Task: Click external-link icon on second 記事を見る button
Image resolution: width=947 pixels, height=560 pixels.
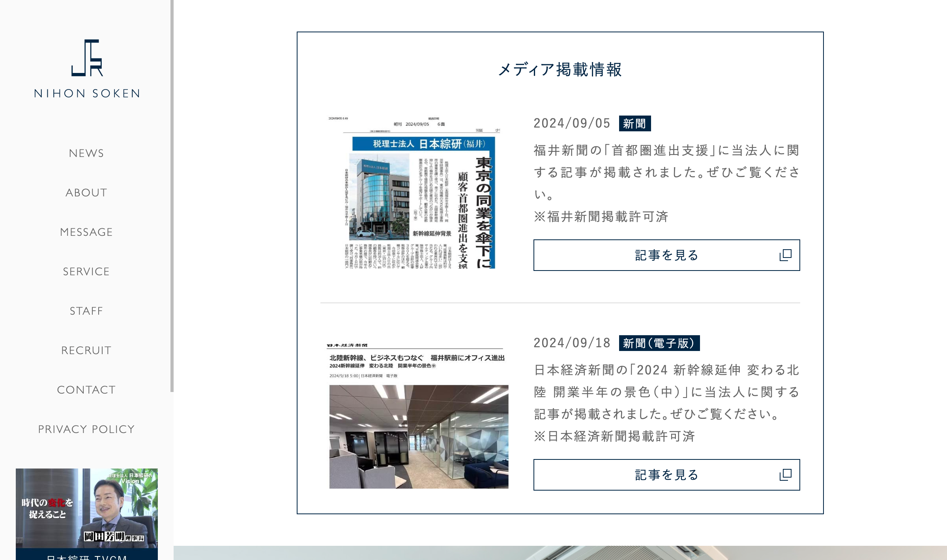Action: 785,475
